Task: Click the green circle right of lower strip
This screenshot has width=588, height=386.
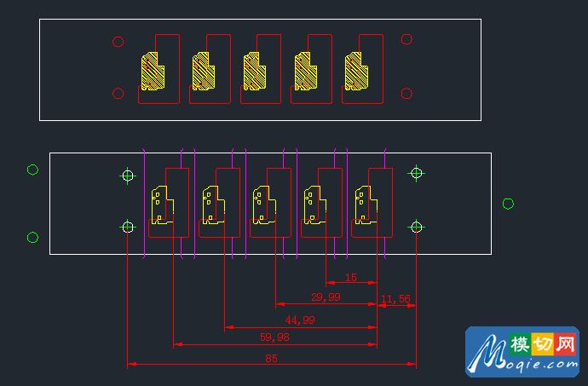Action: (508, 204)
